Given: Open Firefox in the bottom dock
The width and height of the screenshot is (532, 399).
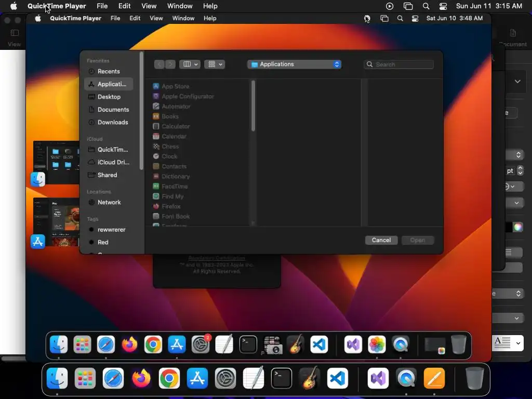Looking at the screenshot, I should (141, 378).
